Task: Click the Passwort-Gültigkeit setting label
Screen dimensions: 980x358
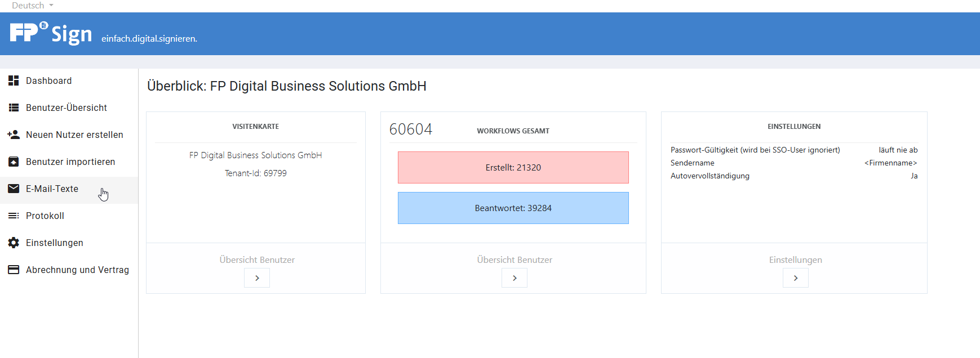Action: (755, 150)
